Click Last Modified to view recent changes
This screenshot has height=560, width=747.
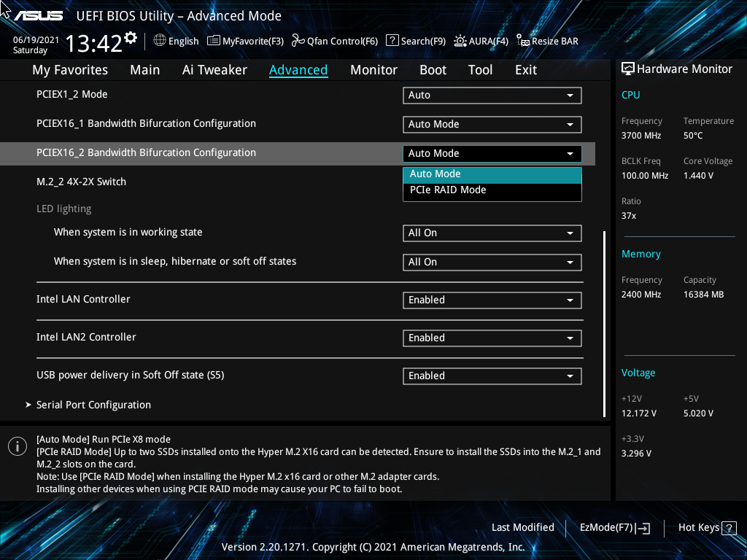point(522,527)
